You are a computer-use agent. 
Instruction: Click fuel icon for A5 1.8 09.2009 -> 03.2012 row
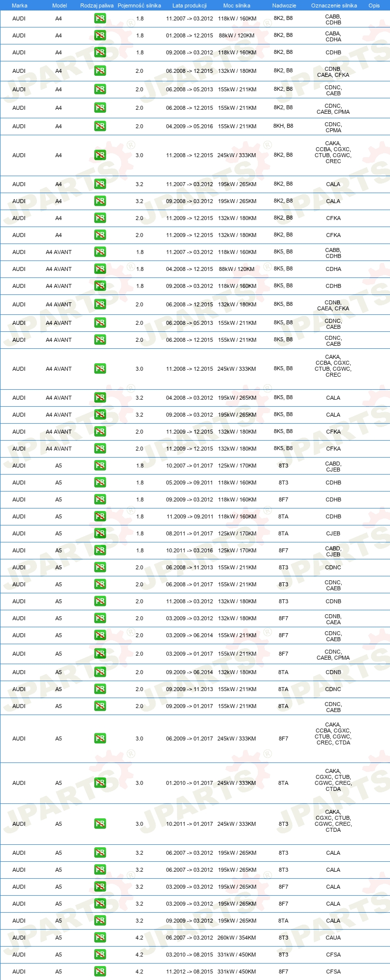(100, 499)
